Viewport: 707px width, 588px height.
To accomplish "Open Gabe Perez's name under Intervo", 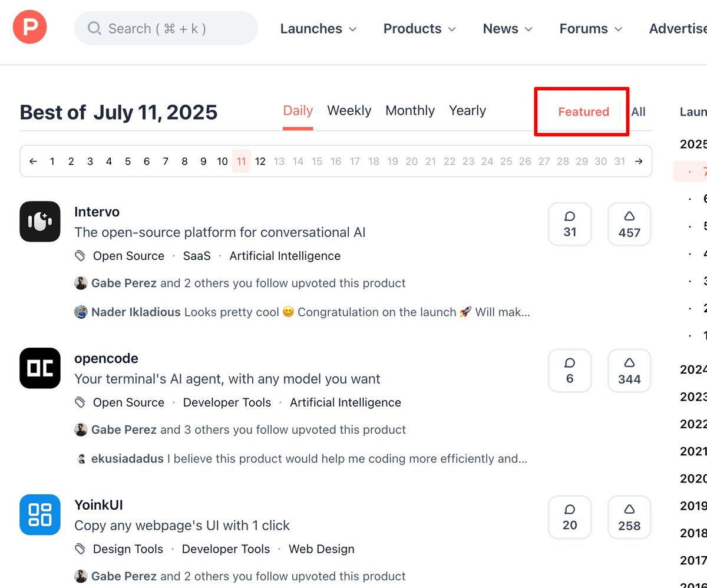I will 124,283.
